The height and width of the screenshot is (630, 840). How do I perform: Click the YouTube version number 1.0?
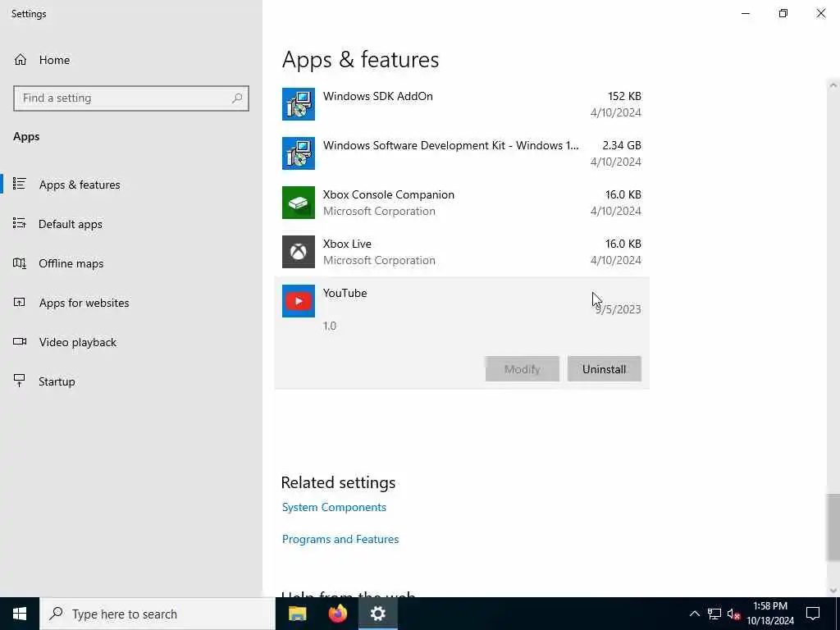tap(330, 326)
